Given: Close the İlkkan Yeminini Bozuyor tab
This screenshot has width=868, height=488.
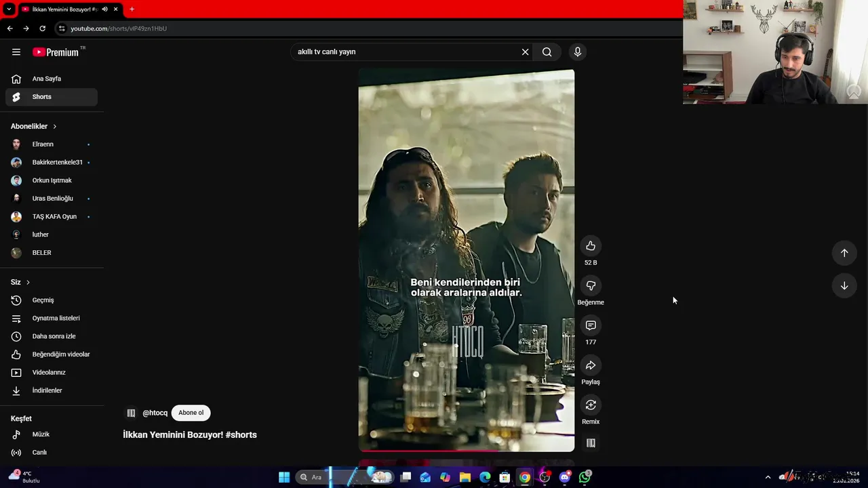Looking at the screenshot, I should click(115, 9).
